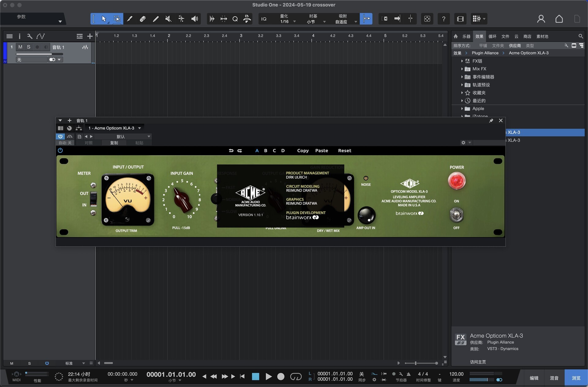The height and width of the screenshot is (387, 588).
Task: Click the AMP OUT IN knob
Action: [366, 215]
